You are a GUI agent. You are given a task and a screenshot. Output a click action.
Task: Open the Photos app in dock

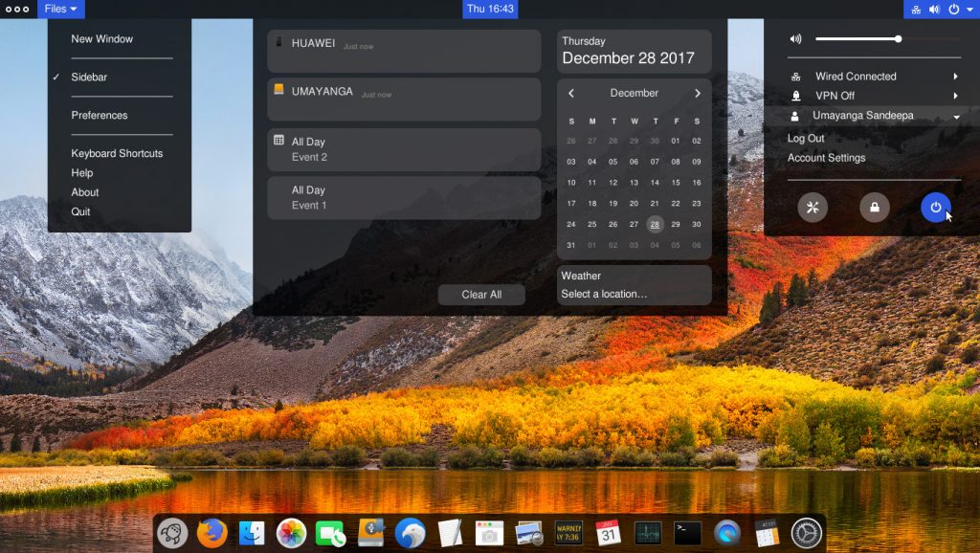click(291, 532)
